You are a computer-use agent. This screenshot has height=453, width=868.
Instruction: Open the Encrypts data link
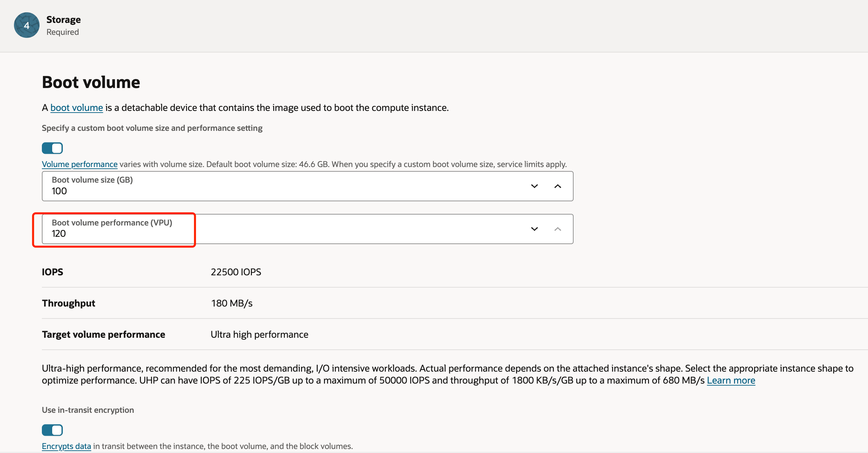click(x=66, y=446)
